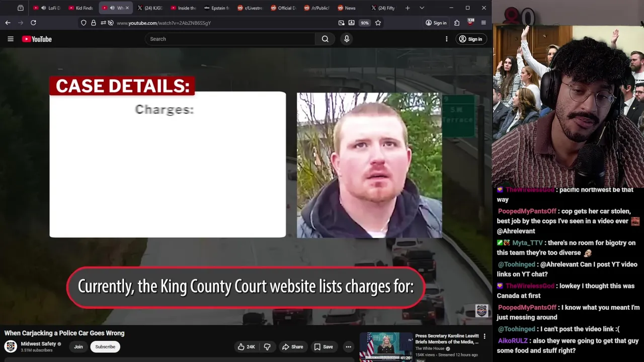Open the browser application menu
Image resolution: width=644 pixels, height=362 pixels.
484,23
